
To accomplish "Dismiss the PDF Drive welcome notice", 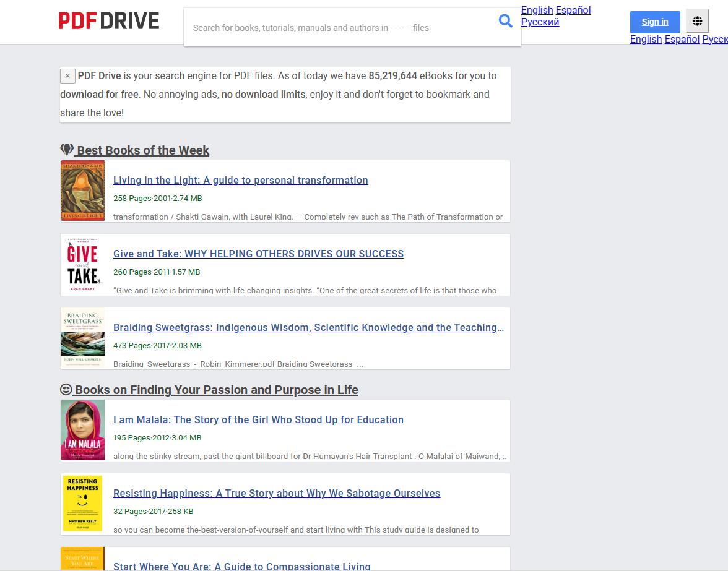I will [67, 76].
